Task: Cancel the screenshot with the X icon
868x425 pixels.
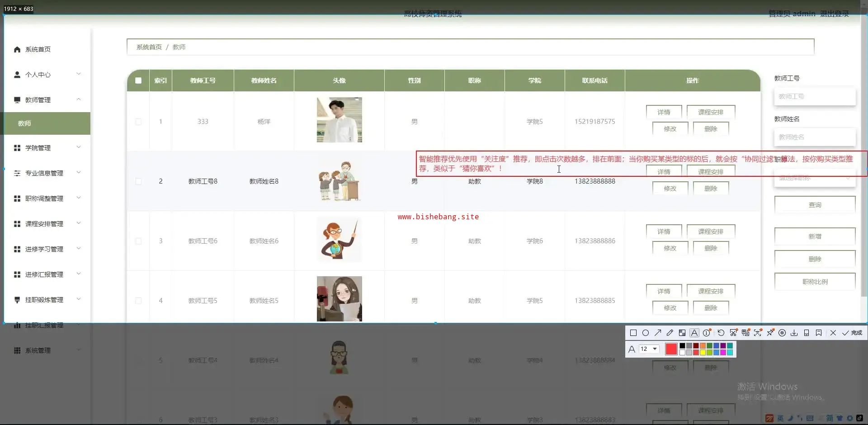Action: point(833,333)
